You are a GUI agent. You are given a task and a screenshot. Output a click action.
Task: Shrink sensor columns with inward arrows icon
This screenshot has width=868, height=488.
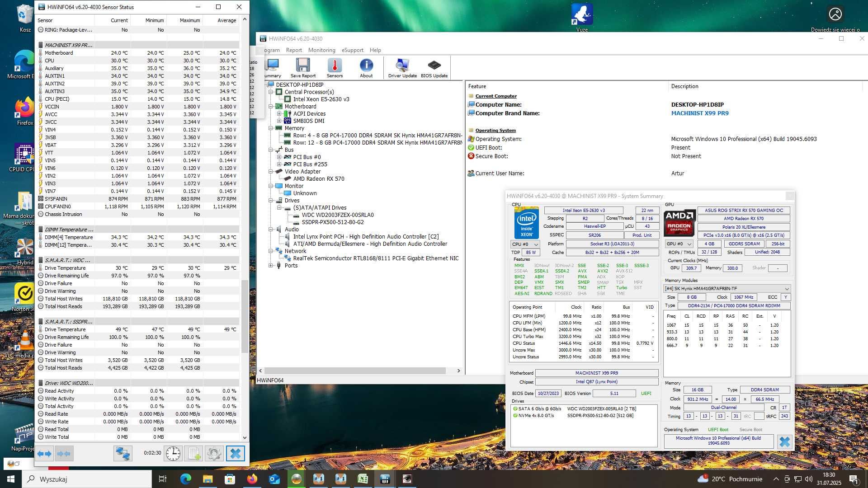pyautogui.click(x=64, y=453)
